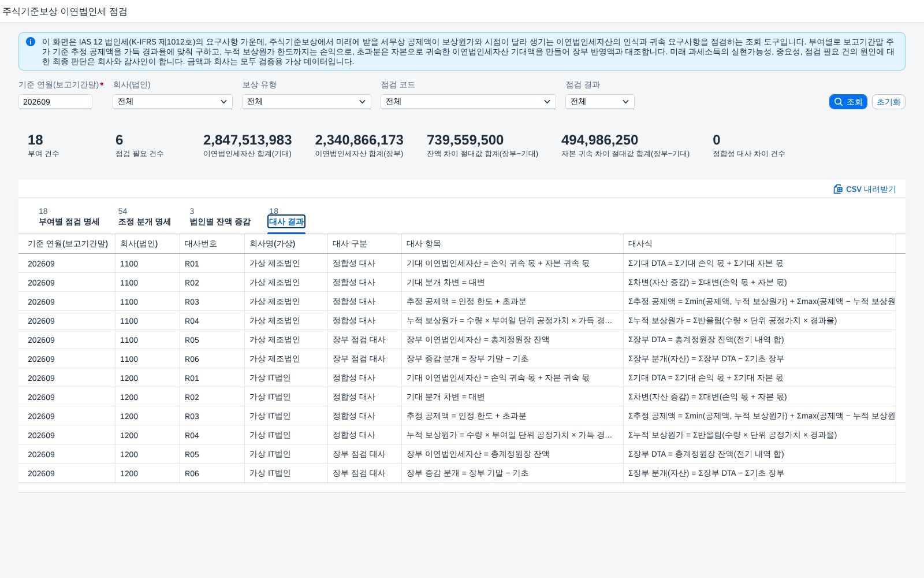The height and width of the screenshot is (578, 924).
Task: Click '기대 분개 차변 = 대변' in 1100 row
Action: click(445, 283)
